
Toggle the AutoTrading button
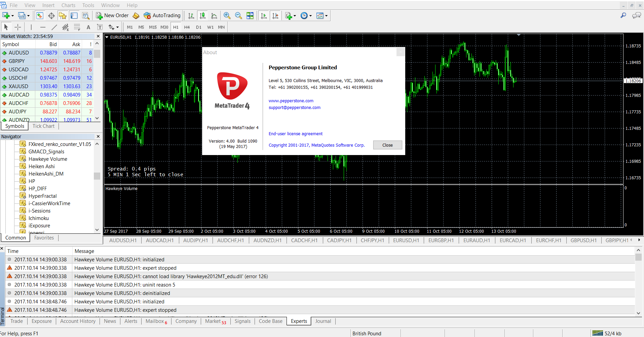pyautogui.click(x=162, y=15)
